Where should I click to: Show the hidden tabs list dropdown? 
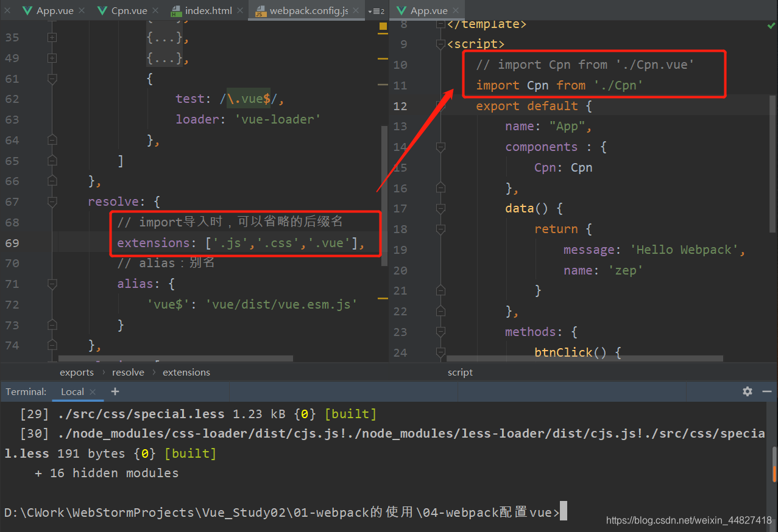pos(376,11)
